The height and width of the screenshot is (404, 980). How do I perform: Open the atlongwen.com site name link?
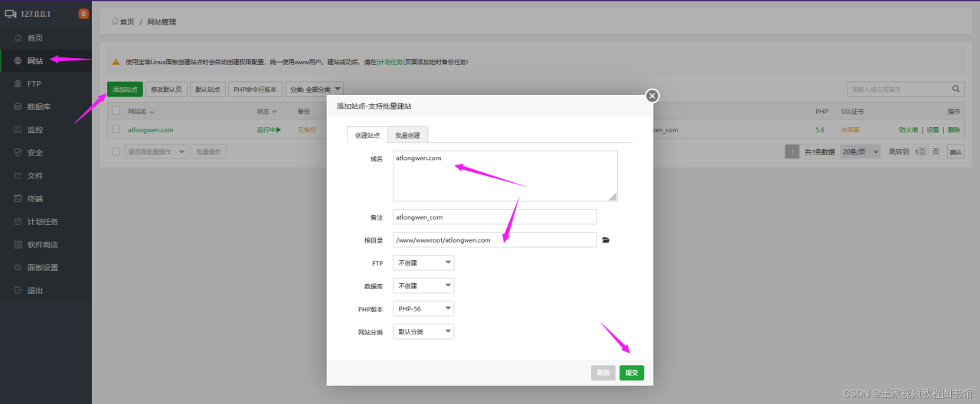tap(151, 129)
